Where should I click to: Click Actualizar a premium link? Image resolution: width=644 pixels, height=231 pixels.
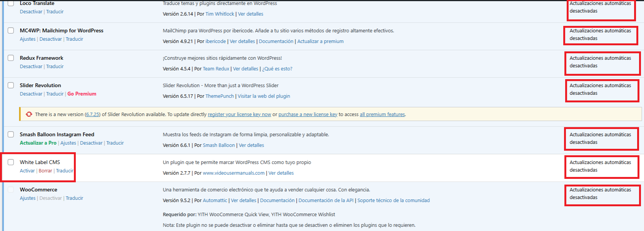320,41
